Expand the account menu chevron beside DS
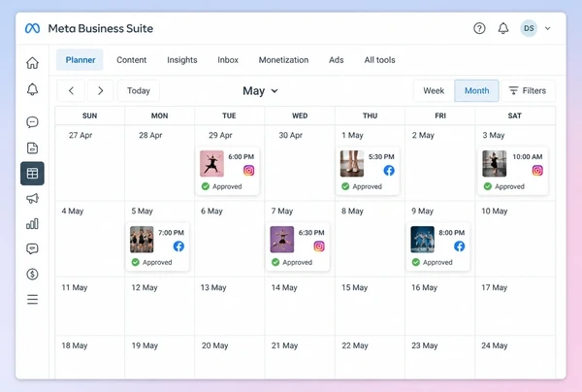582x392 pixels. tap(547, 28)
